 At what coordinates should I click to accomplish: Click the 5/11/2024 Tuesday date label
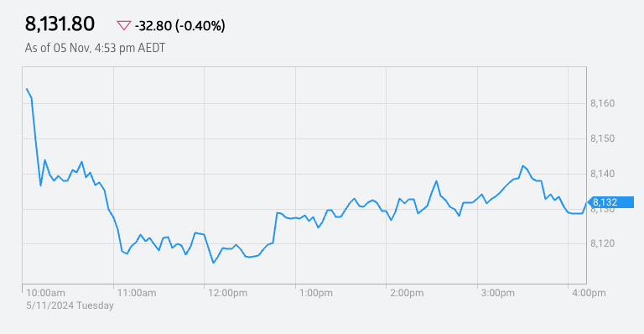[x=70, y=305]
